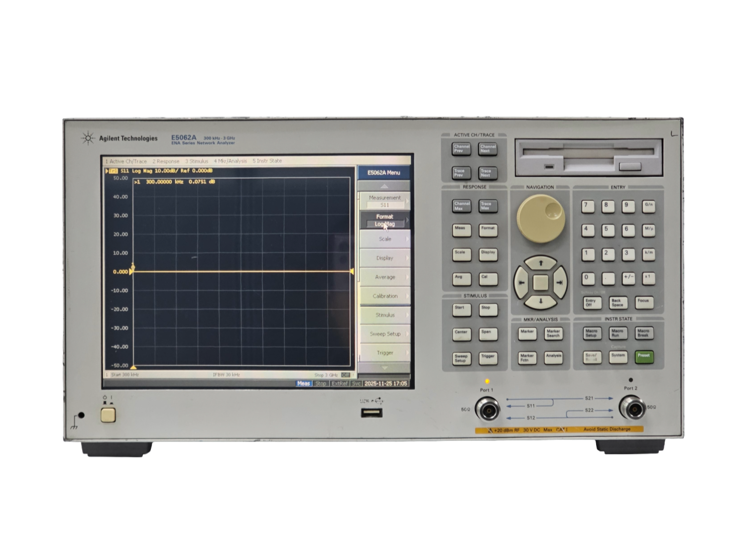Push the Marker Search hardkey
Screen dimensions: 747x560
(x=553, y=333)
